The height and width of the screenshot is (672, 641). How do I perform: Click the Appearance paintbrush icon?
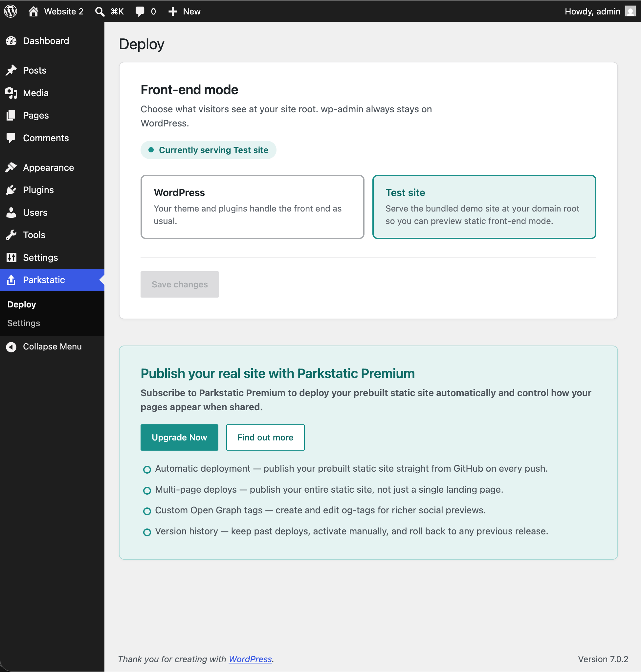tap(11, 168)
